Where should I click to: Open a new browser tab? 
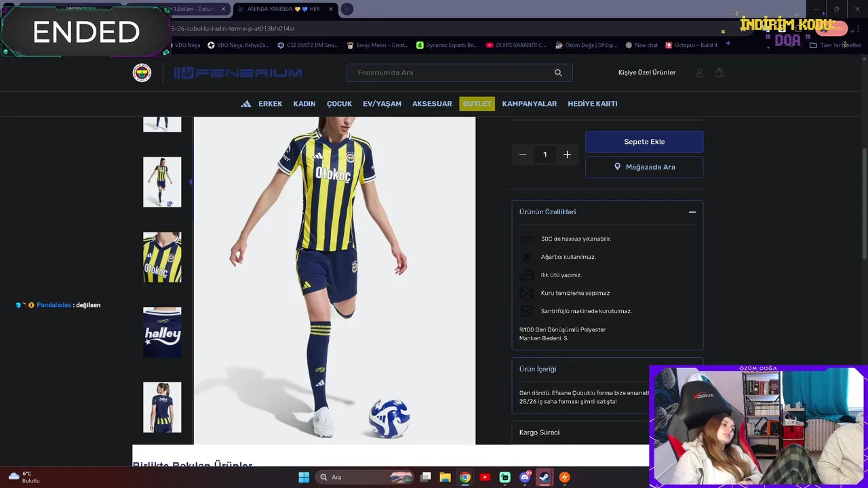[x=347, y=9]
